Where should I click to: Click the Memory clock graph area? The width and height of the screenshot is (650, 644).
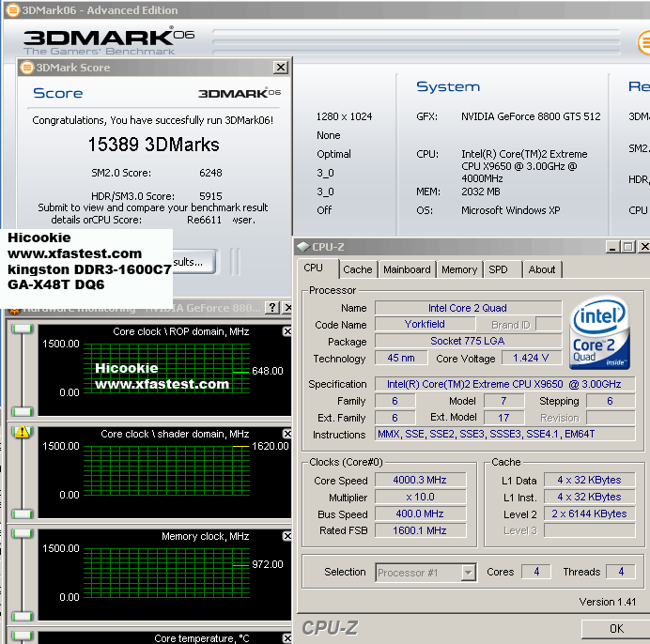click(166, 574)
